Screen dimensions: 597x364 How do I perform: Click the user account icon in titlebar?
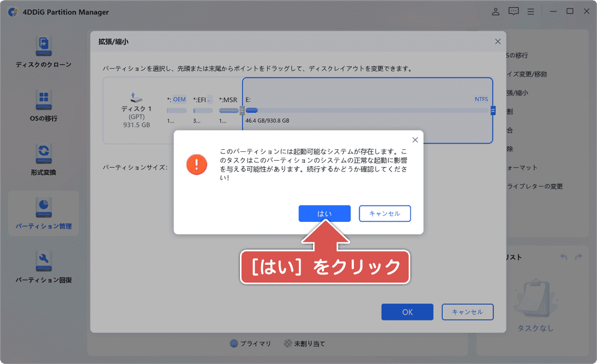click(495, 11)
